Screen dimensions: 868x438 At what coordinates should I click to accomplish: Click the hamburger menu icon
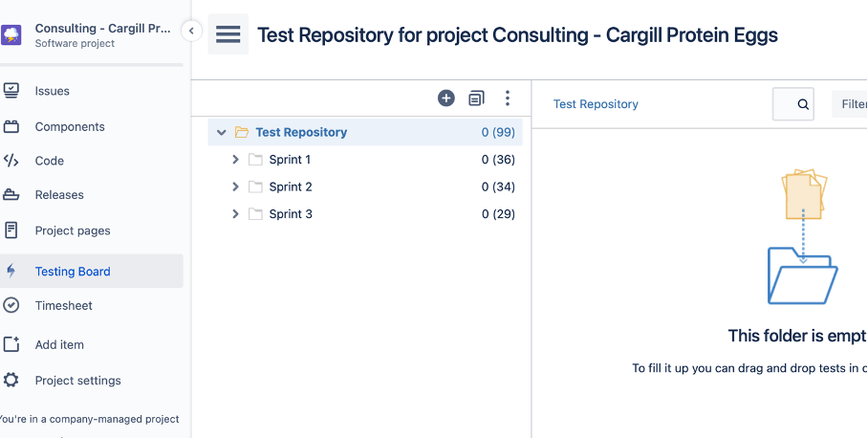pyautogui.click(x=228, y=34)
